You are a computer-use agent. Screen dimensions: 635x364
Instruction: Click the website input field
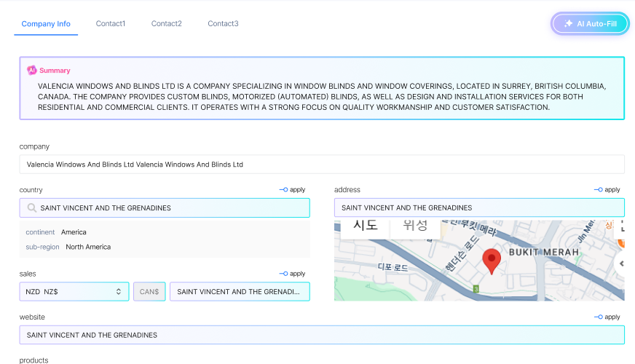(321, 335)
